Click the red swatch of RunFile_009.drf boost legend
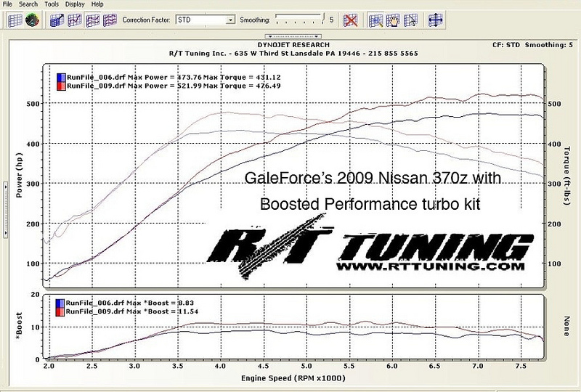581x392 pixels. point(60,311)
